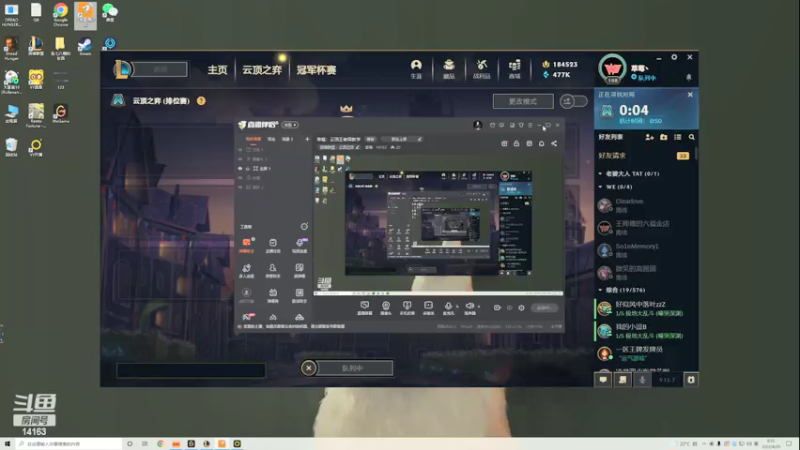Click the summoner avatar icon

pyautogui.click(x=612, y=68)
